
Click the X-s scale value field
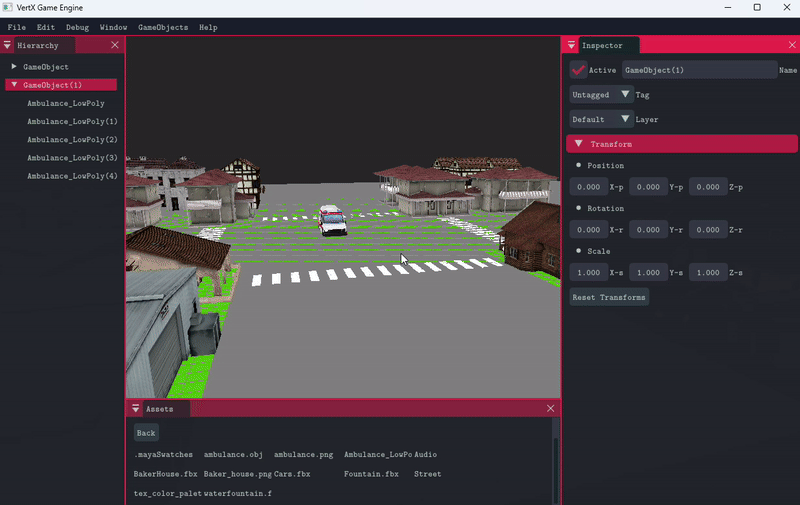coord(588,272)
